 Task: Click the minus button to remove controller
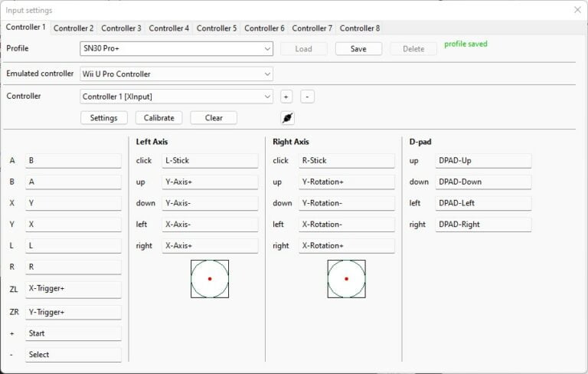pyautogui.click(x=306, y=97)
